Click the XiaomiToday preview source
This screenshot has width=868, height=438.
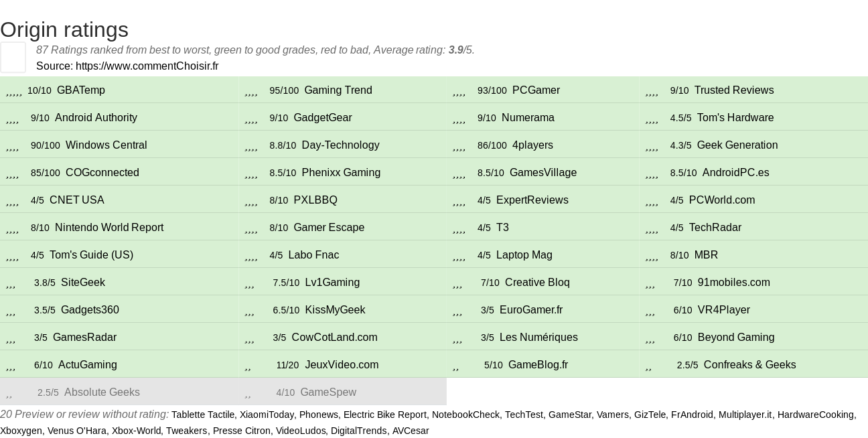coord(267,415)
